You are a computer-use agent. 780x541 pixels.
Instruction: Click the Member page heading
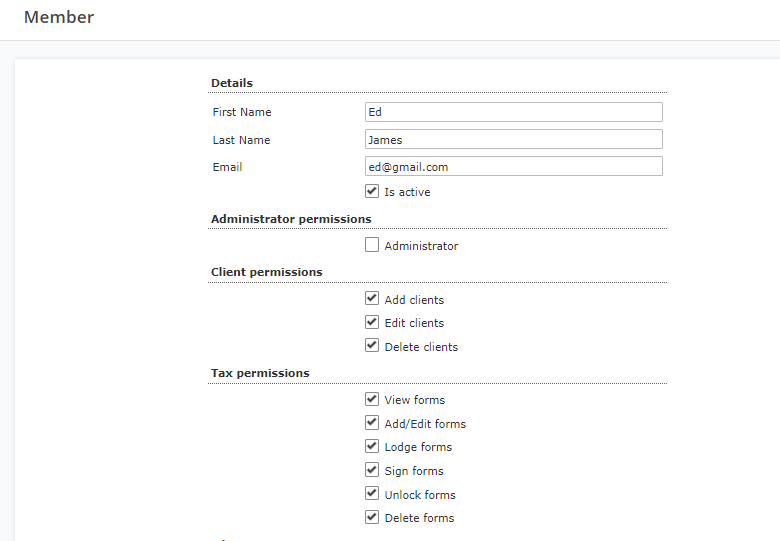pyautogui.click(x=59, y=17)
